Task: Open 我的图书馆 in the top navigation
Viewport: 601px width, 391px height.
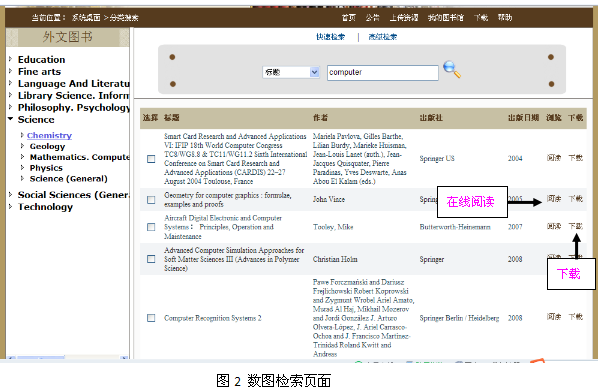Action: 446,18
